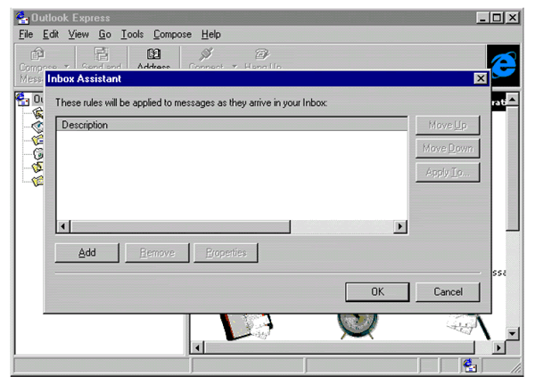Open the Help menu
This screenshot has width=535, height=392.
coord(210,34)
